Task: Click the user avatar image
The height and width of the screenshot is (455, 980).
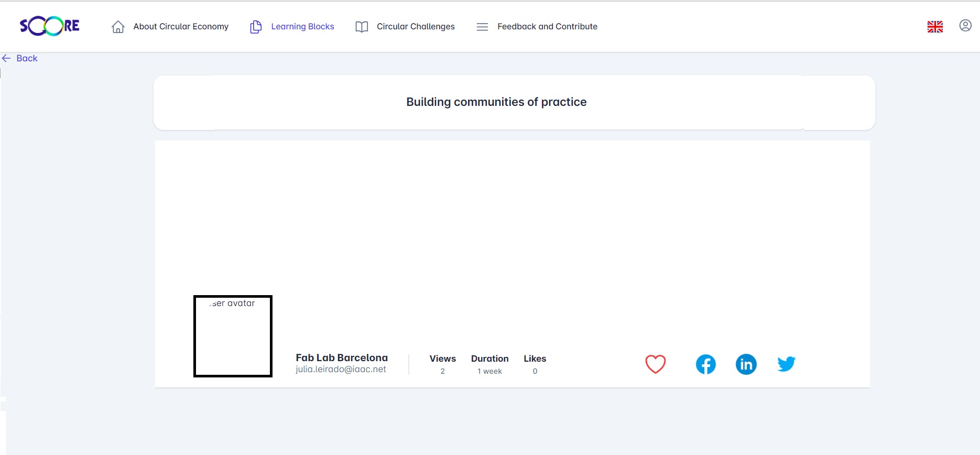Action: click(x=233, y=336)
